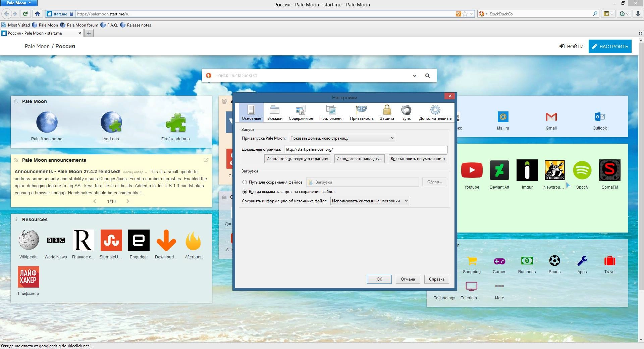Image resolution: width=644 pixels, height=349 pixels.
Task: Select 'Путь для сохранения файлов' radio button
Action: (245, 182)
